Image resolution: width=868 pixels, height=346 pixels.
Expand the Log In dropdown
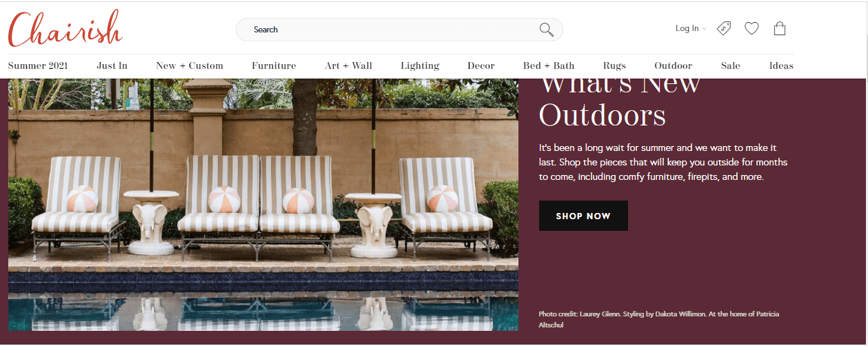(691, 28)
